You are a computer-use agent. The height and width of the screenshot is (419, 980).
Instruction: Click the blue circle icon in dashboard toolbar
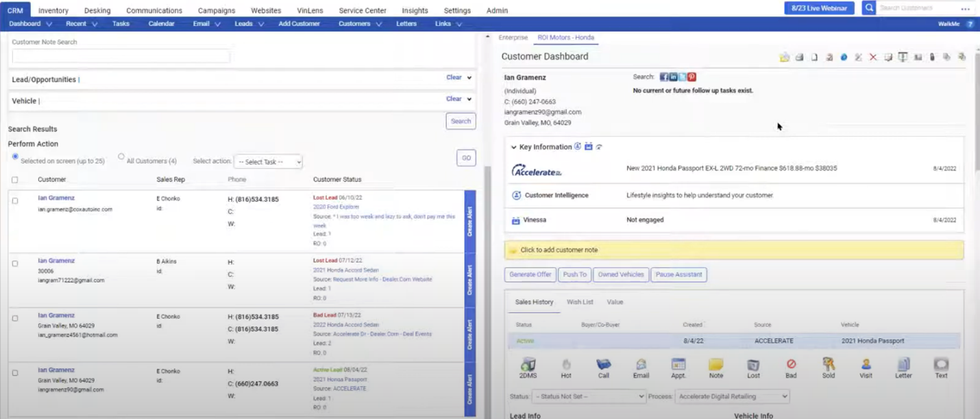click(x=844, y=58)
